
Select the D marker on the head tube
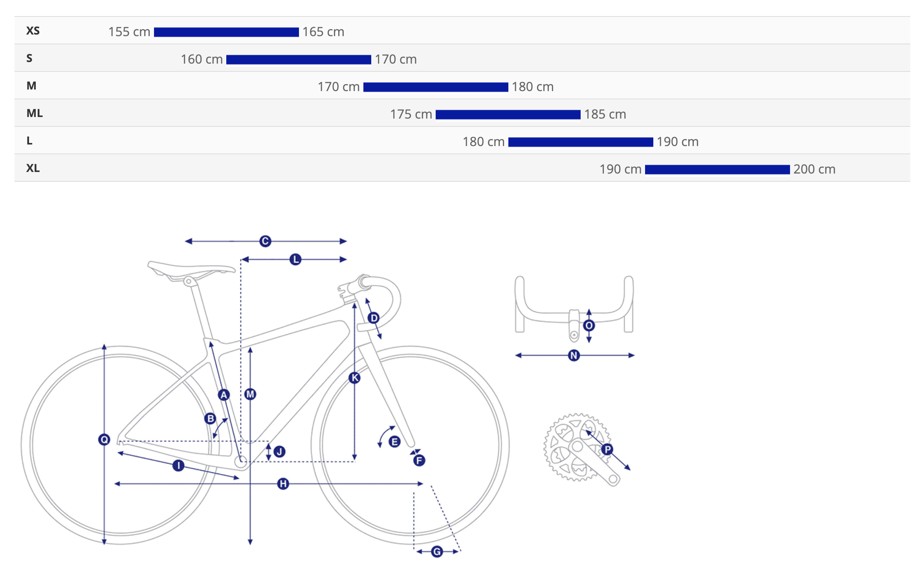[x=374, y=318]
